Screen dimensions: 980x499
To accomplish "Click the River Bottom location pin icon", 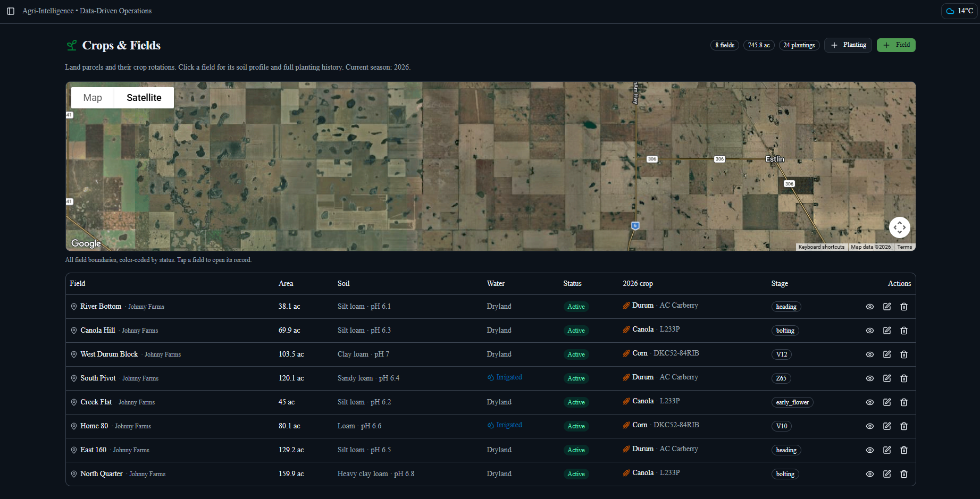I will [74, 307].
